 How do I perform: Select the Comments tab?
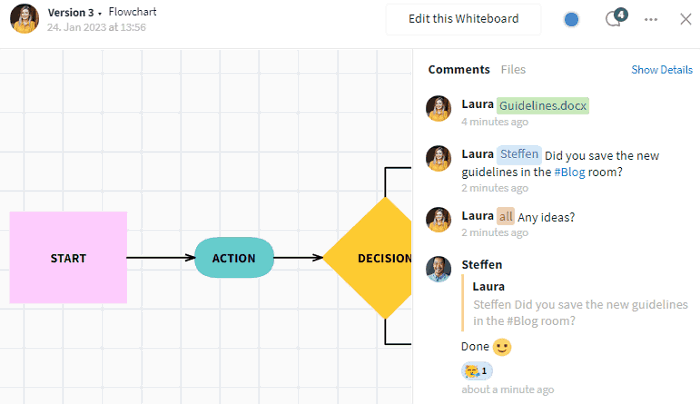pos(459,70)
